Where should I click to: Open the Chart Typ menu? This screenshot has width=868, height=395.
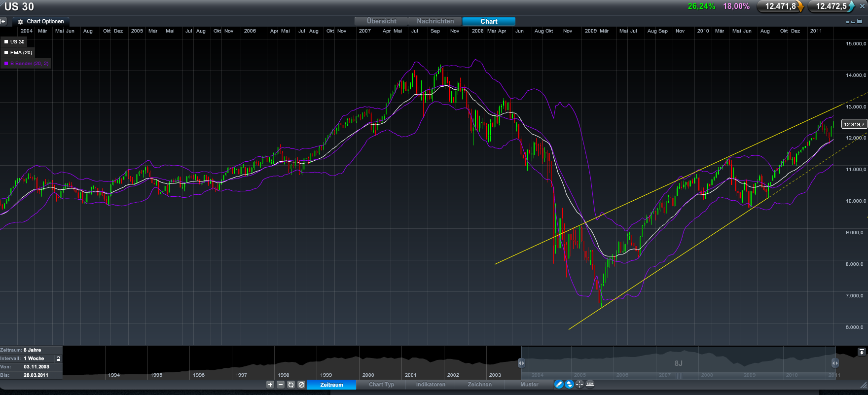point(381,385)
